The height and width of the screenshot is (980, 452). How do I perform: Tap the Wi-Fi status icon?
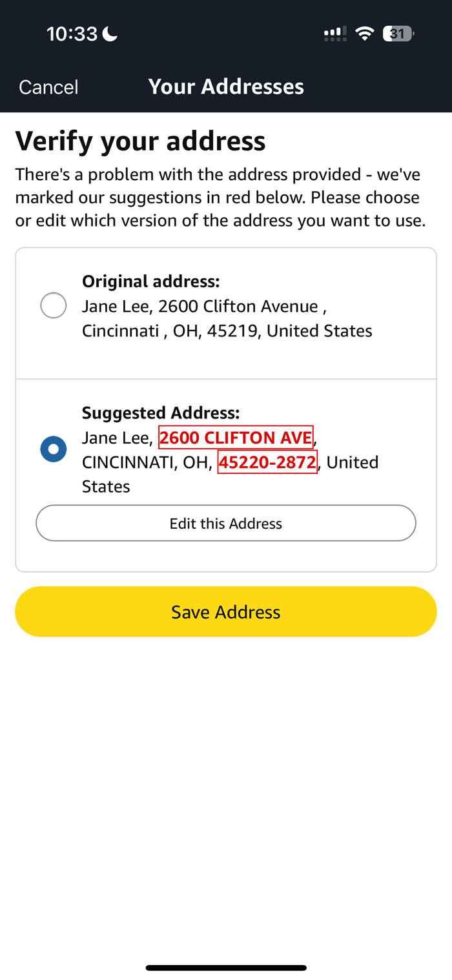click(365, 34)
